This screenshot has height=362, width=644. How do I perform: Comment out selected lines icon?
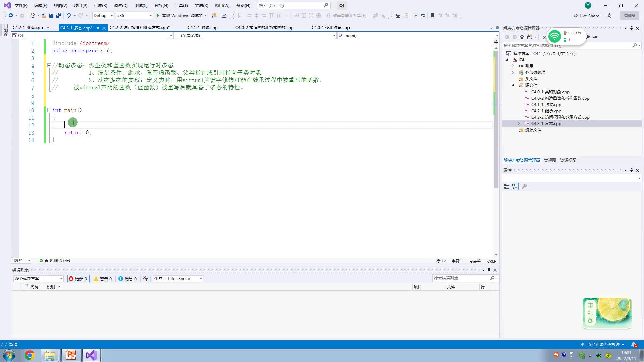(415, 16)
